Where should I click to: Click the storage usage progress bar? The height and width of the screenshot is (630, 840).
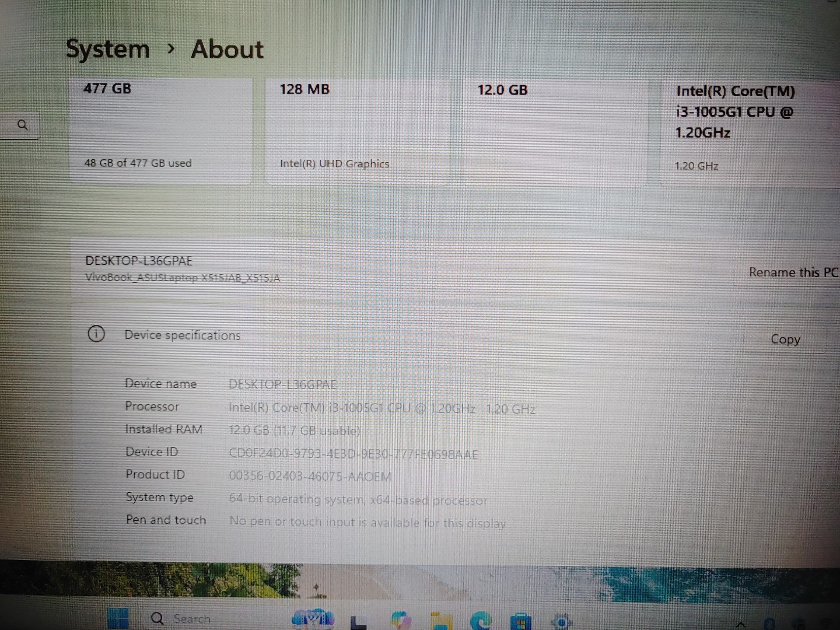tap(161, 150)
